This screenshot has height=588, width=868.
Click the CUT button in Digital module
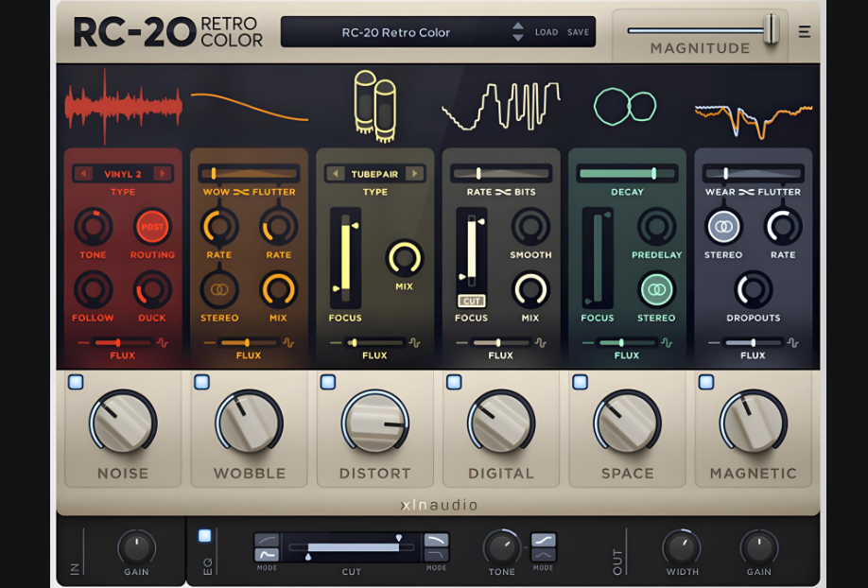(471, 301)
